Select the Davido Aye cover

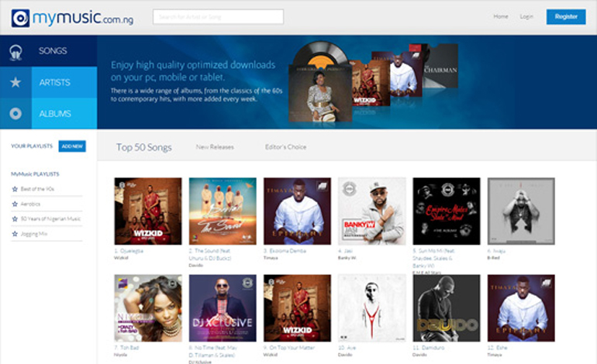coord(372,308)
